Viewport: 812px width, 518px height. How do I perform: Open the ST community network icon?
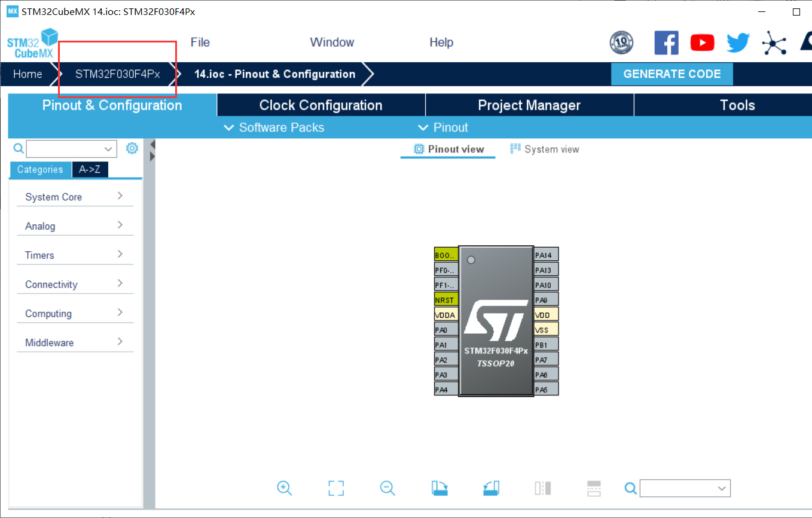click(774, 43)
